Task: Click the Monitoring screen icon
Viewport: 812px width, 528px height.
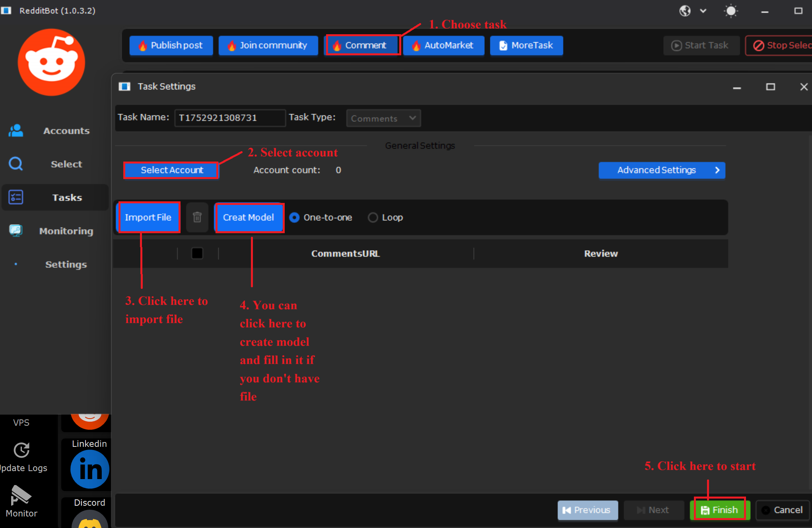Action: [16, 230]
